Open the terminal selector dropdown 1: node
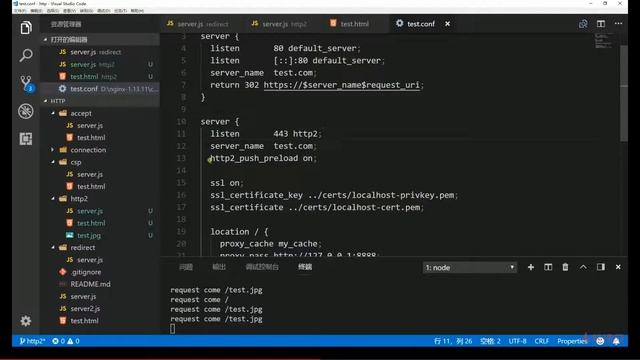 tap(469, 268)
